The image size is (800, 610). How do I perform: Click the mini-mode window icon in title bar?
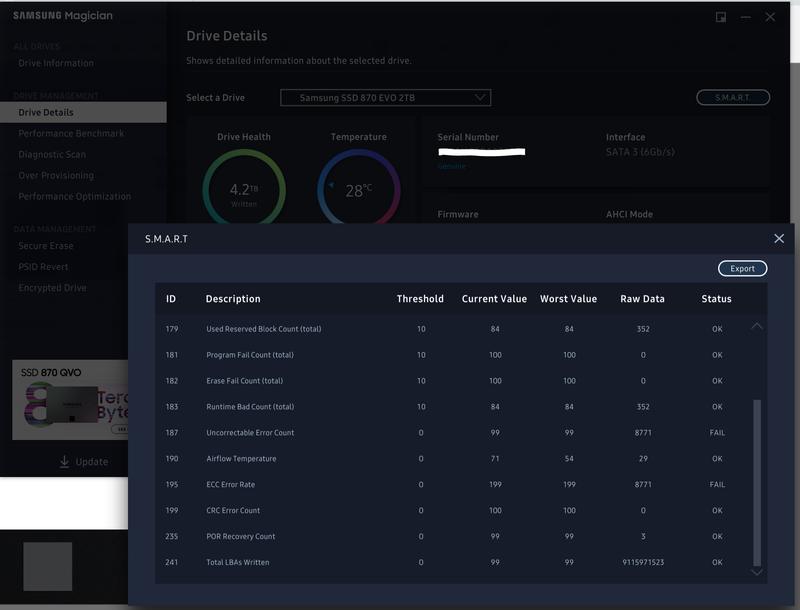click(x=721, y=17)
